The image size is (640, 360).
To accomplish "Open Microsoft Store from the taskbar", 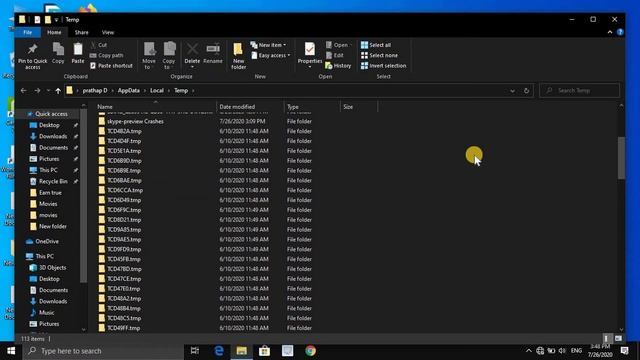I will pos(264,351).
